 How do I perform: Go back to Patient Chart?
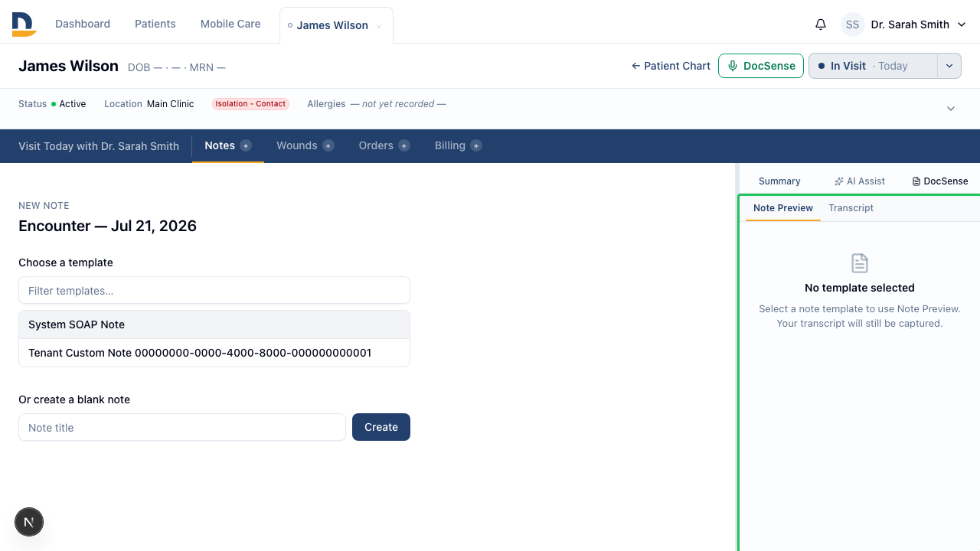click(x=671, y=66)
